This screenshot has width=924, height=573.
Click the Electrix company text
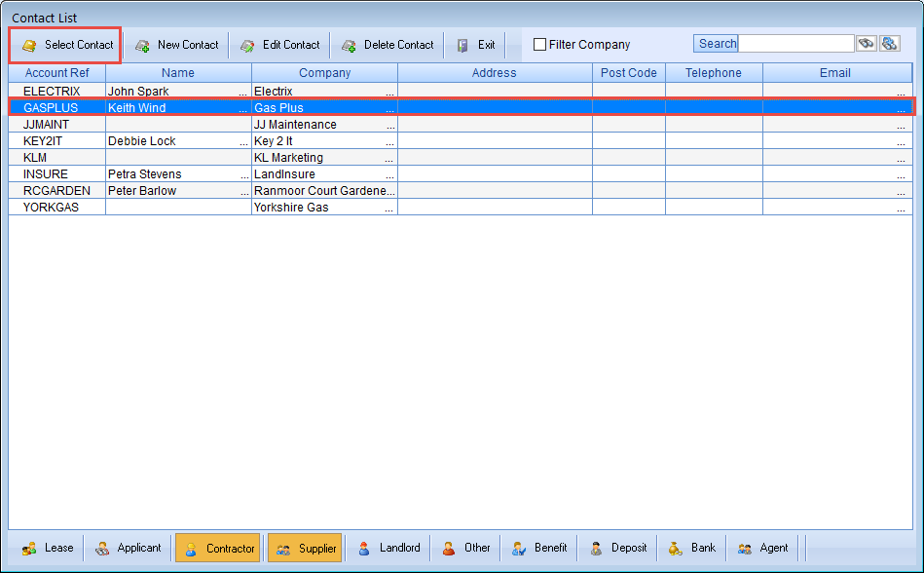click(274, 92)
